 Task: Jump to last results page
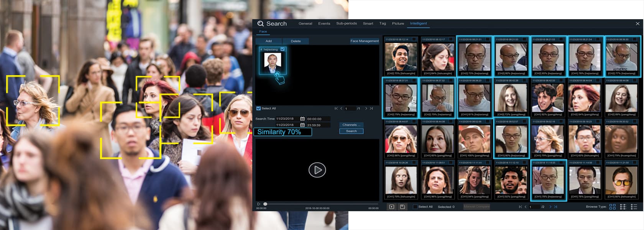click(555, 207)
